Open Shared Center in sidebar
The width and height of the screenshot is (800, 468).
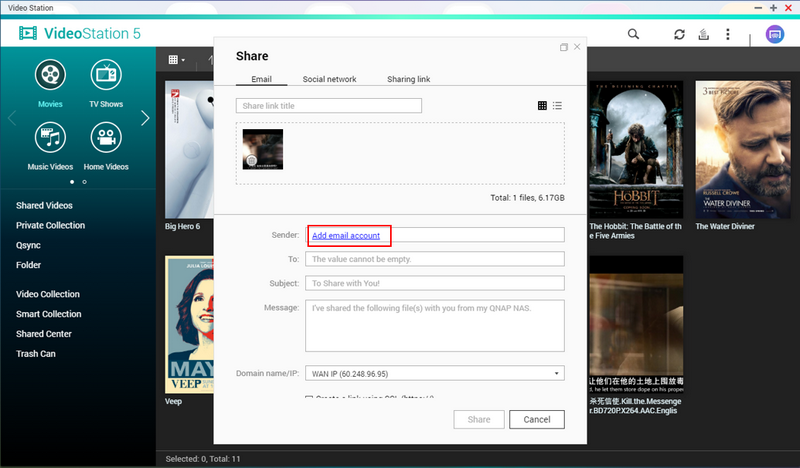click(x=44, y=334)
